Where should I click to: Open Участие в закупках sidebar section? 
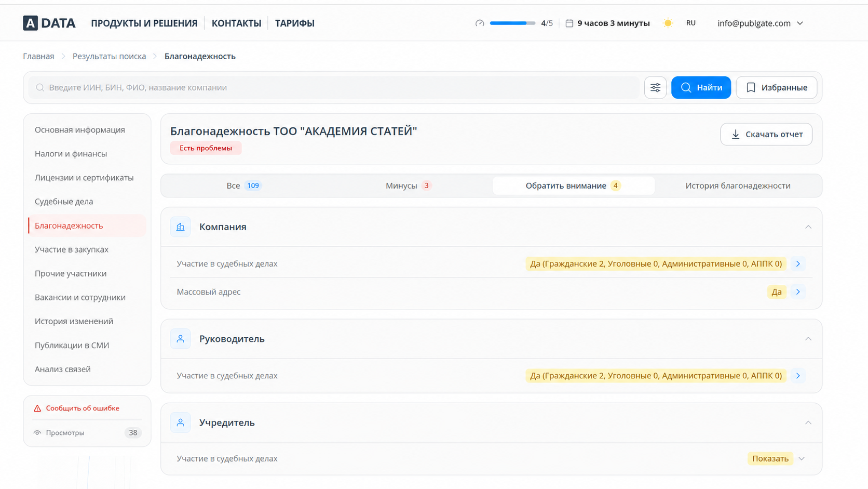coord(72,249)
